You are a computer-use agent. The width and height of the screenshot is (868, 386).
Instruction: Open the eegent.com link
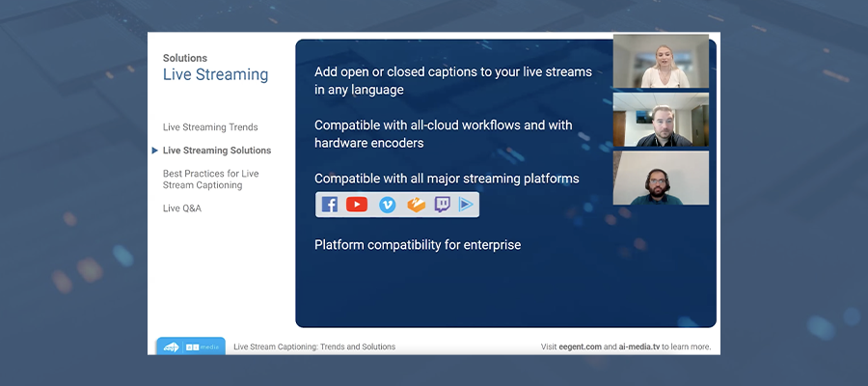click(x=581, y=346)
